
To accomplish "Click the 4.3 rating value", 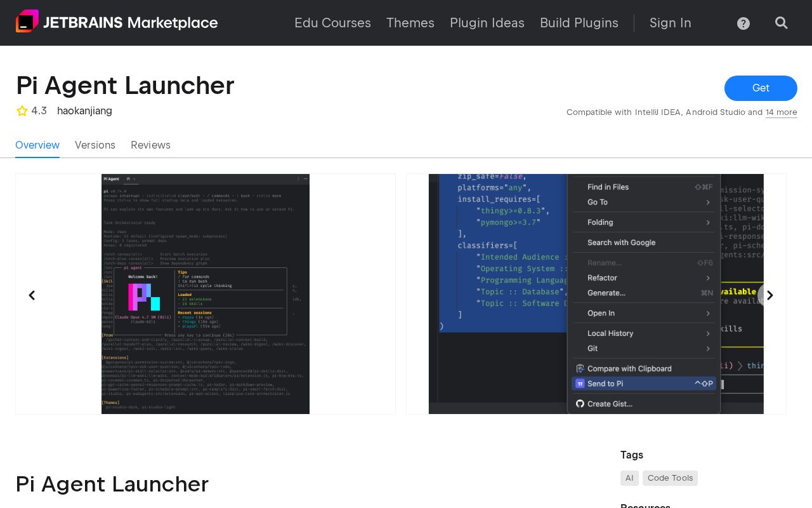I will click(x=39, y=111).
